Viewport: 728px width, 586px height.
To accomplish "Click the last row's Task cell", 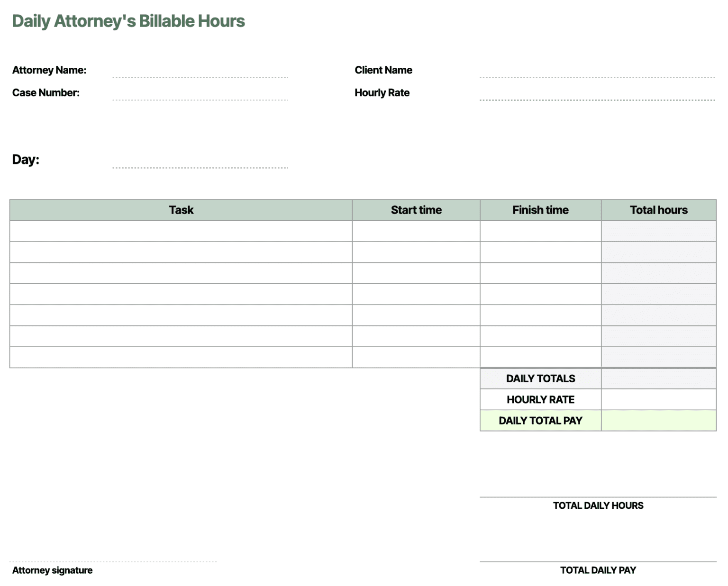I will tap(181, 357).
